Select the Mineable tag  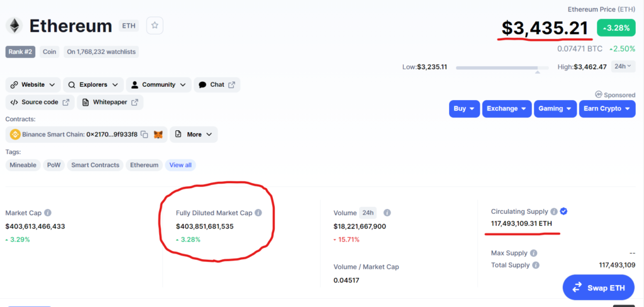click(23, 165)
